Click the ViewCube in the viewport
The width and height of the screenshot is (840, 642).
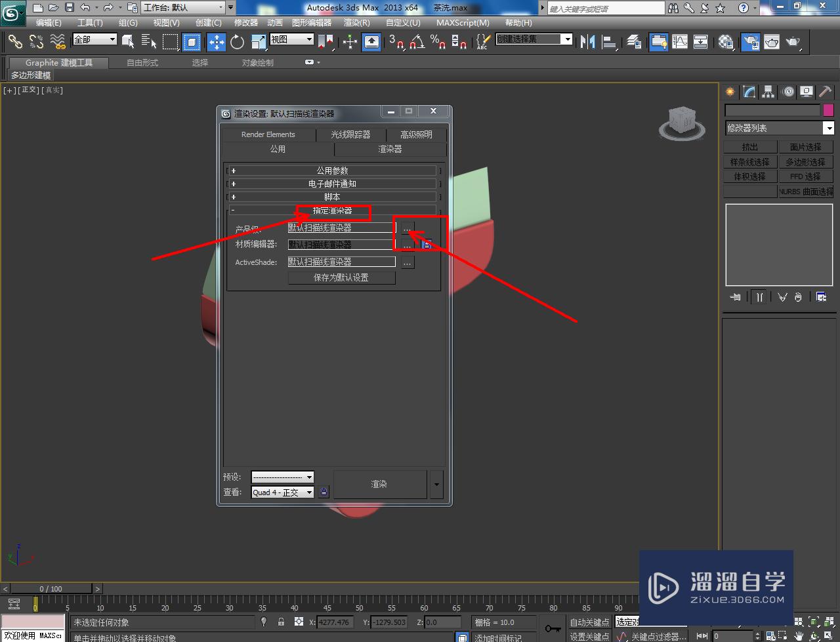pos(682,122)
